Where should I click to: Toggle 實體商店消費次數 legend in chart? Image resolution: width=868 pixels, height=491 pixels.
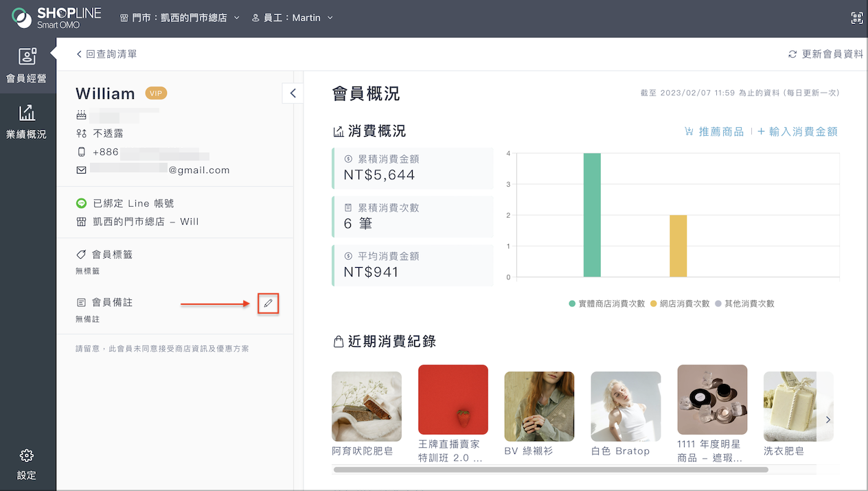606,304
